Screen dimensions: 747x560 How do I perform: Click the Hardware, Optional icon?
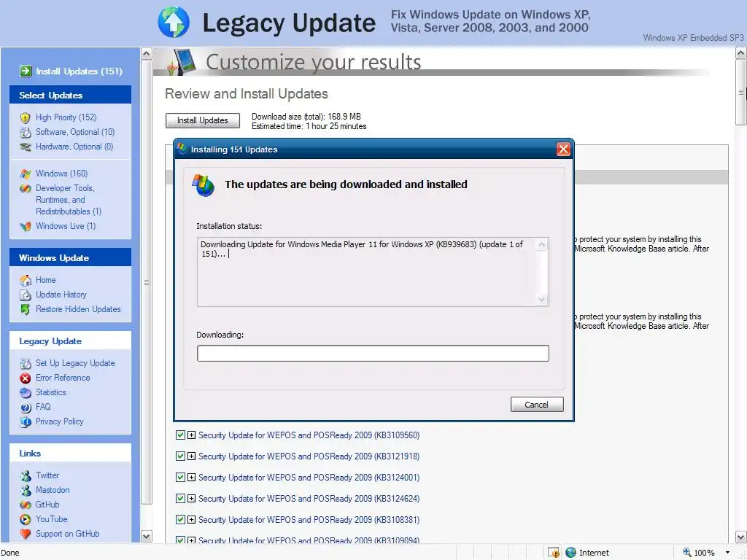[x=26, y=147]
